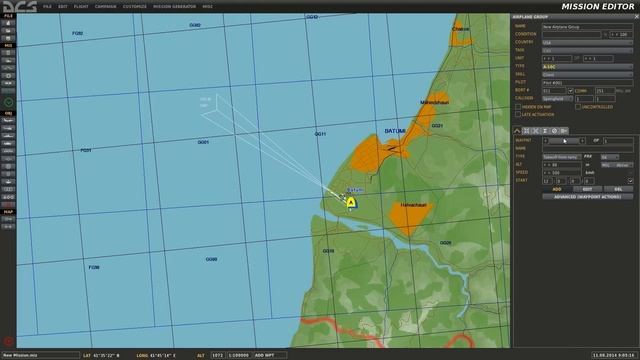Open the Triggered Actions tab icon
The width and height of the screenshot is (640, 360).
coord(536,131)
